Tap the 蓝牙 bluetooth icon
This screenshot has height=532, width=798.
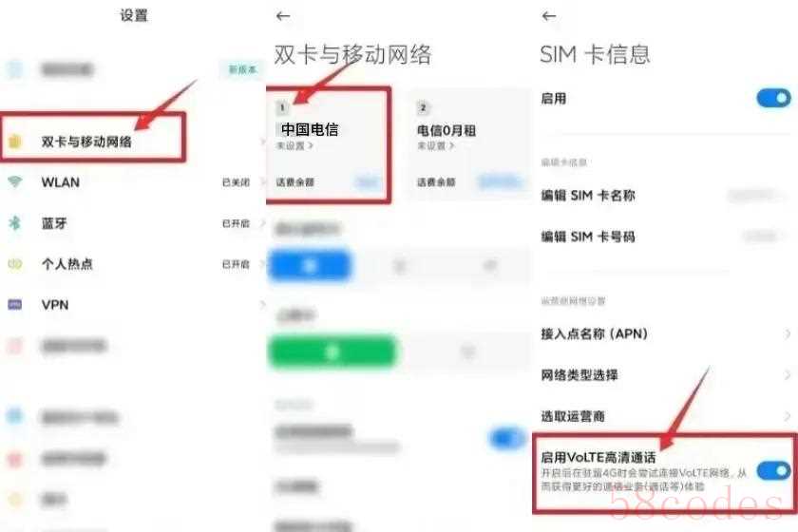coord(15,222)
